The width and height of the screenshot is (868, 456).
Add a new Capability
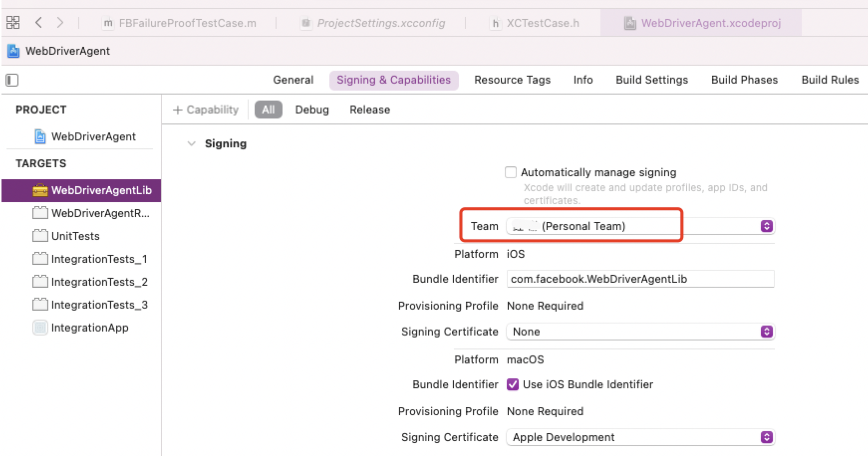tap(206, 110)
